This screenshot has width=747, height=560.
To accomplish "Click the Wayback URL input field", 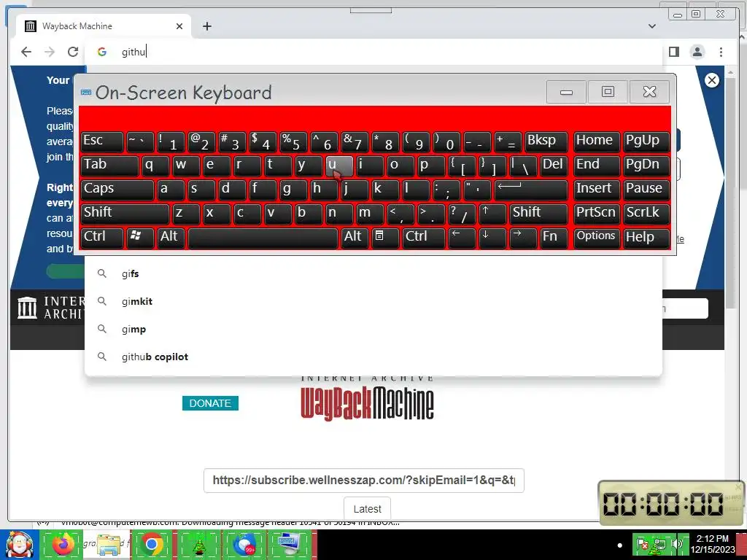I will (x=363, y=480).
